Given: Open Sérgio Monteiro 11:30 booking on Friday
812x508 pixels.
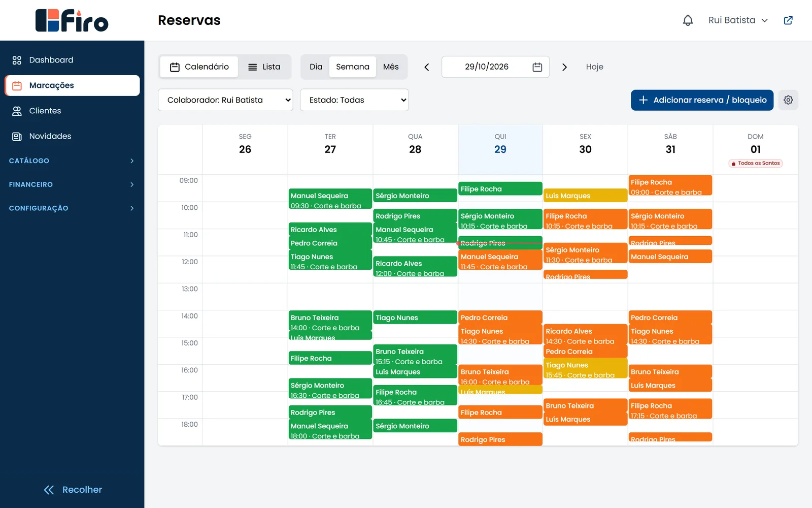Looking at the screenshot, I should pos(585,253).
